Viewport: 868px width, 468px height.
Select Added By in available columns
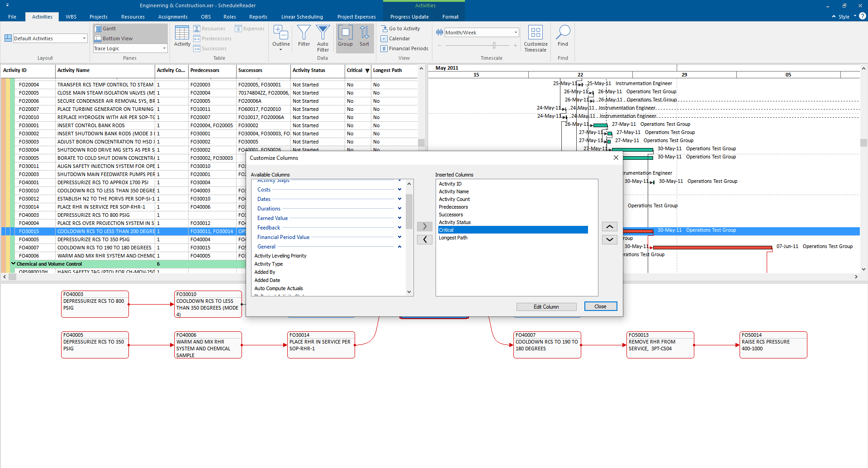point(265,272)
